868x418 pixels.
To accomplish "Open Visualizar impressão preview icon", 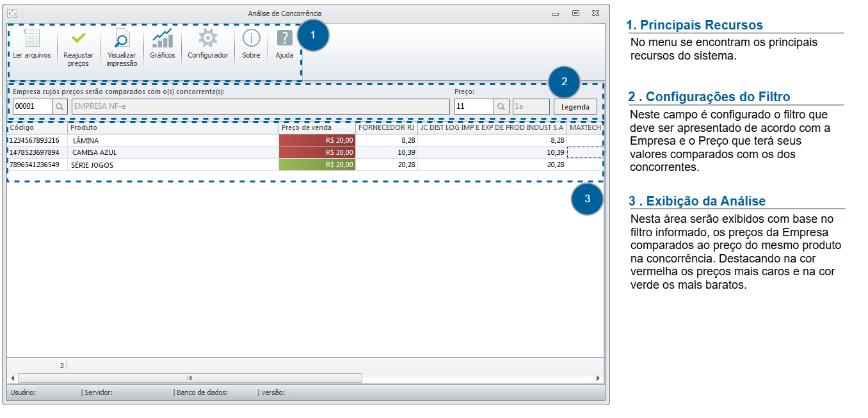I will [x=122, y=39].
